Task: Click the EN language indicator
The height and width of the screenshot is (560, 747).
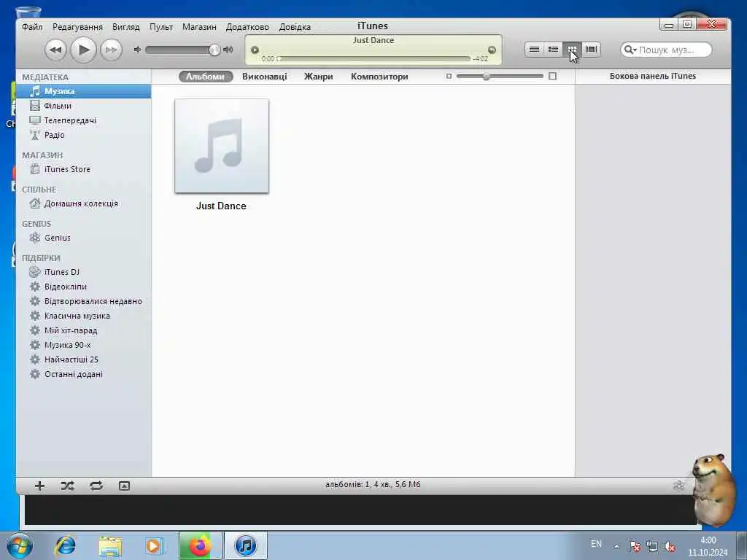Action: 596,544
